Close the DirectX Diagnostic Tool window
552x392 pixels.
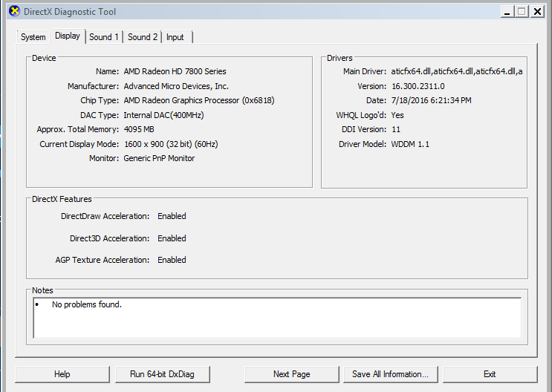(x=538, y=12)
